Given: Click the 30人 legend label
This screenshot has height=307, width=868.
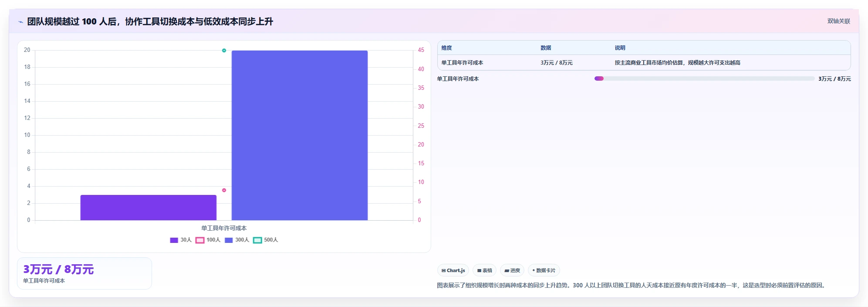Looking at the screenshot, I should [x=186, y=240].
